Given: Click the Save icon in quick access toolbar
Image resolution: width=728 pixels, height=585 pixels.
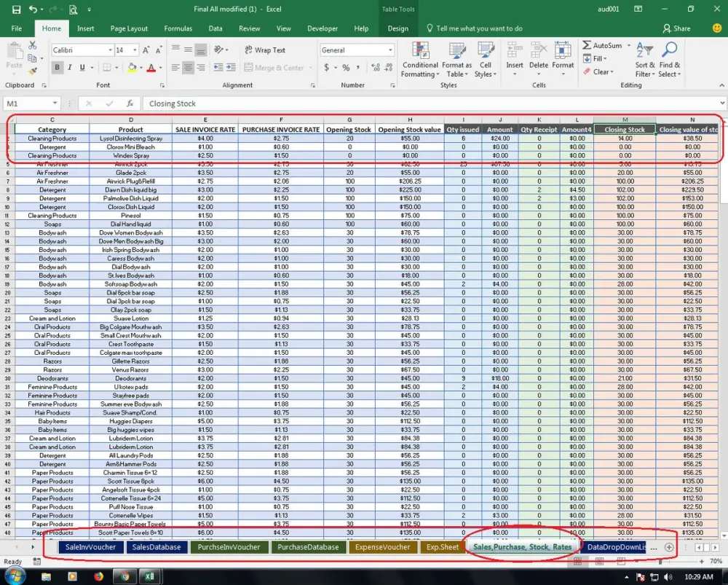Looking at the screenshot, I should pyautogui.click(x=16, y=9).
